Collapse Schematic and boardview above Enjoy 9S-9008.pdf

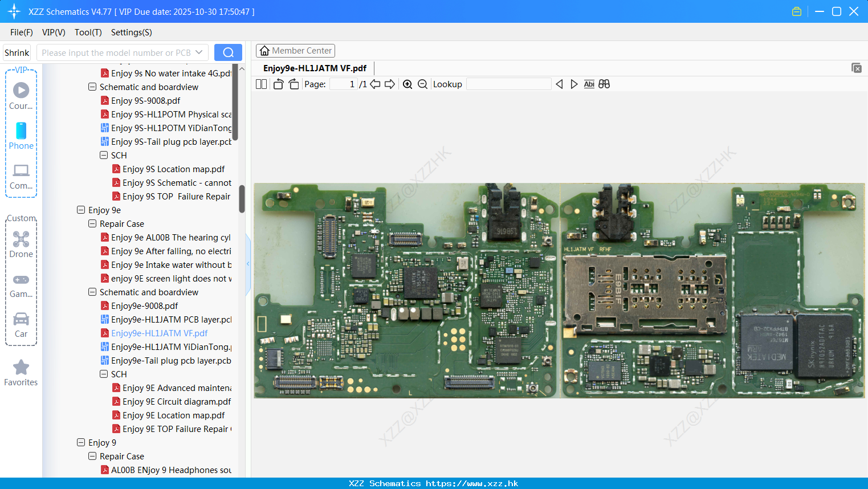[x=92, y=87]
